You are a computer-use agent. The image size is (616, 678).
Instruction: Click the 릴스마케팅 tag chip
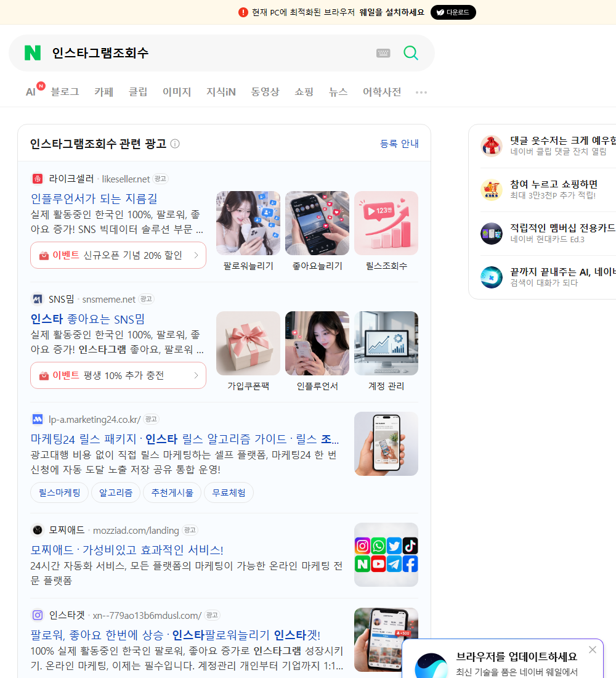coord(60,492)
